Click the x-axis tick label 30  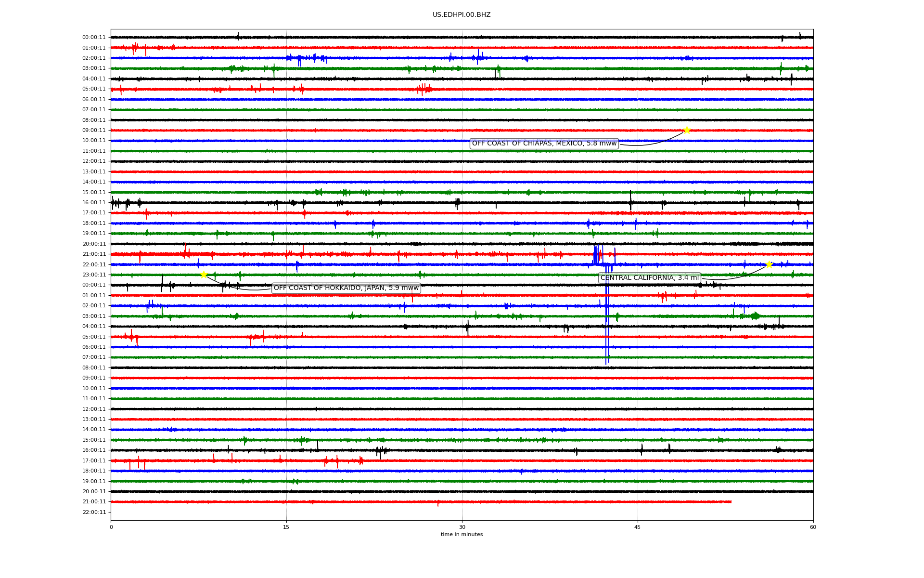[x=462, y=527]
